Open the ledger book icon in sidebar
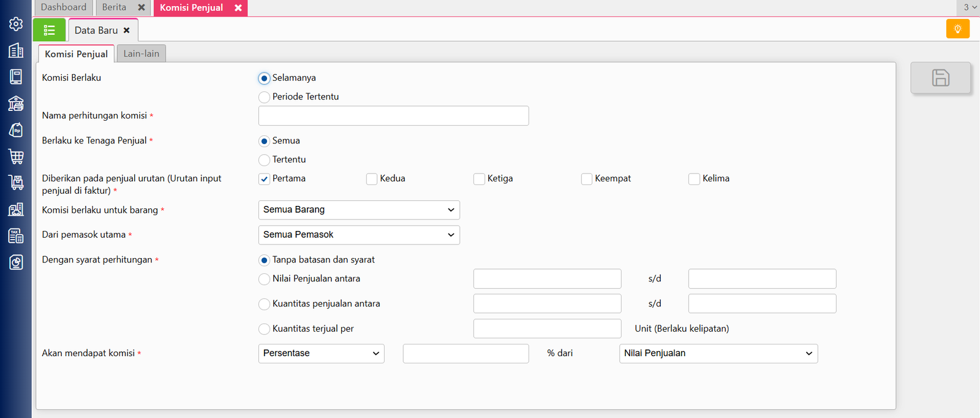Viewport: 980px width, 418px height. tap(16, 77)
